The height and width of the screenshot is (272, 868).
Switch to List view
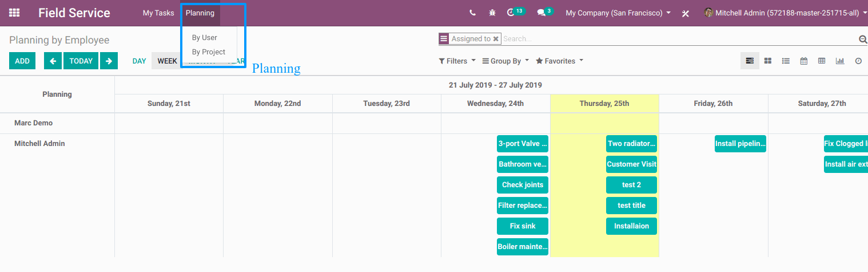(786, 61)
